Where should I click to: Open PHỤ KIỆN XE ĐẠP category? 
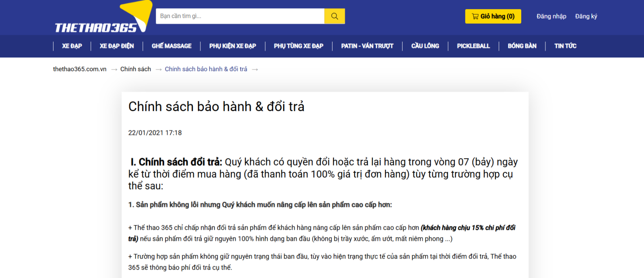(232, 46)
